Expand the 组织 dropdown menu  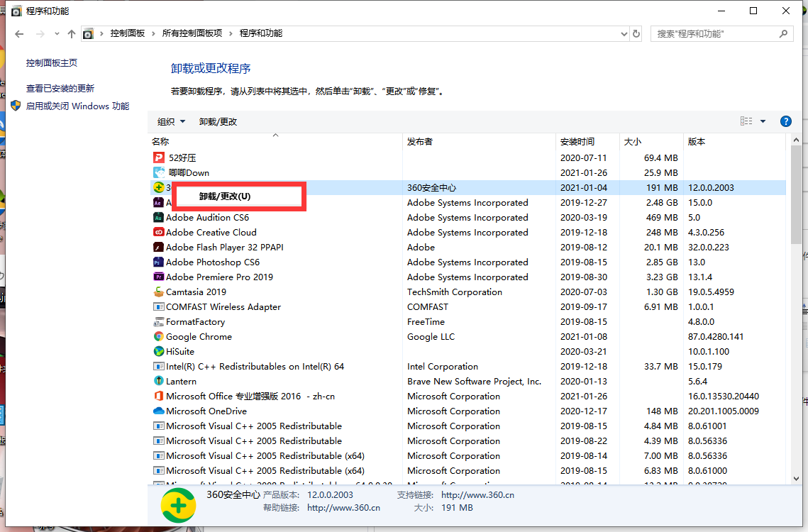pos(171,121)
